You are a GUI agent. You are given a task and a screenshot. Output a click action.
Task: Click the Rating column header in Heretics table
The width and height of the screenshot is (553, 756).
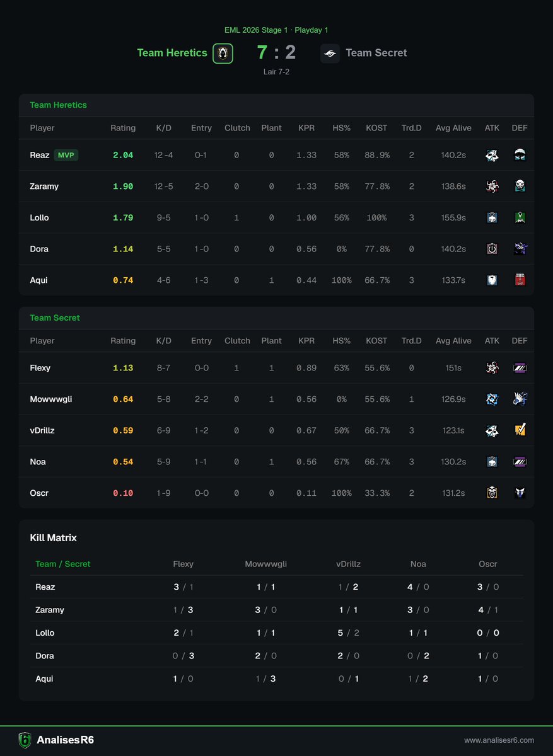(x=123, y=128)
